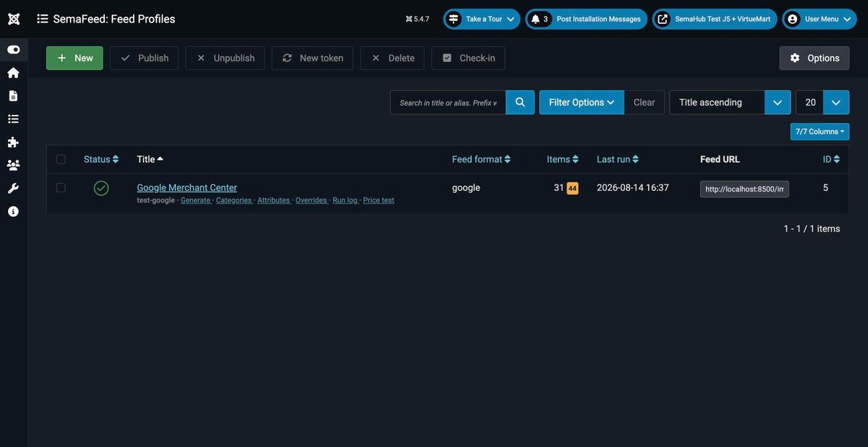
Task: Open the Options settings button
Action: tap(814, 58)
